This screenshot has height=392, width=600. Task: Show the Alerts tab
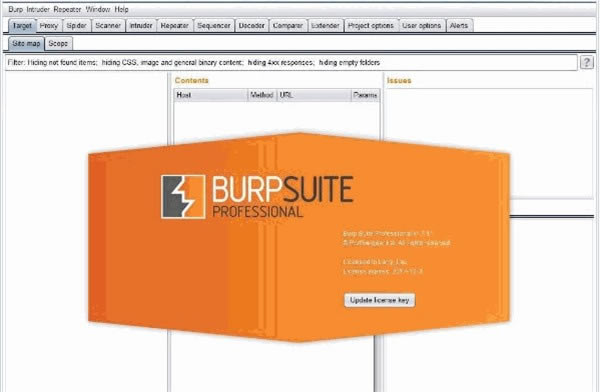tap(459, 26)
